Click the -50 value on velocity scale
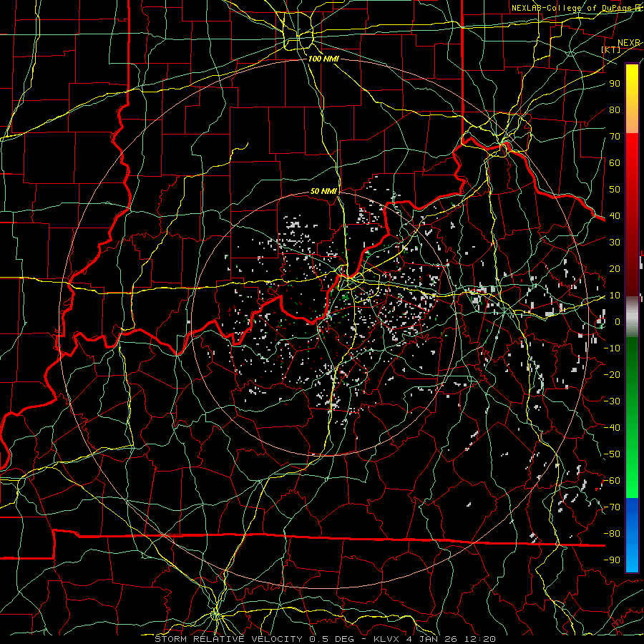644x644 pixels. tap(612, 454)
